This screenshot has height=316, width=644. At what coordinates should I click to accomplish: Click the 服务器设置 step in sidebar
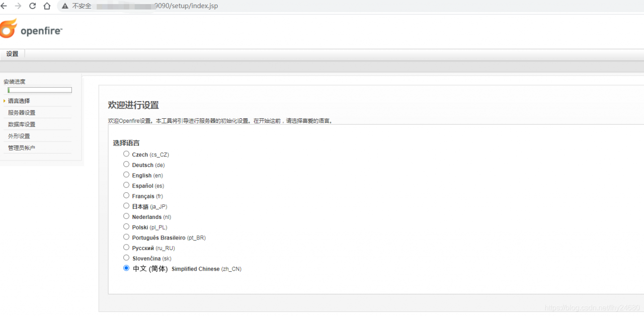[22, 113]
